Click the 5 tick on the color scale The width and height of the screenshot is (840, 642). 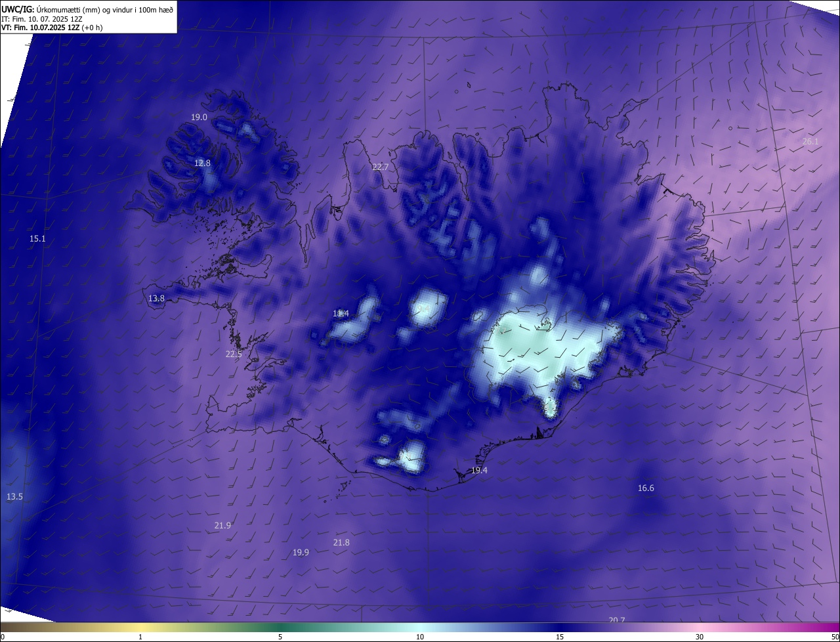click(280, 637)
